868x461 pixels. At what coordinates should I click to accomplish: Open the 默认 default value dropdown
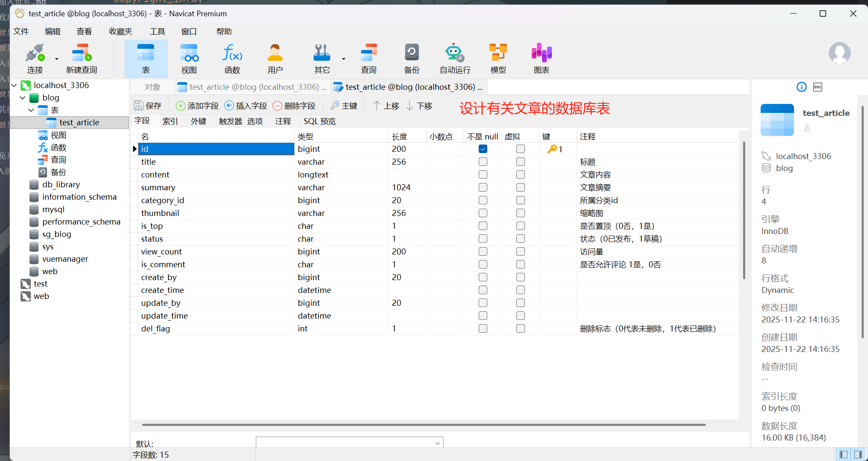click(437, 443)
